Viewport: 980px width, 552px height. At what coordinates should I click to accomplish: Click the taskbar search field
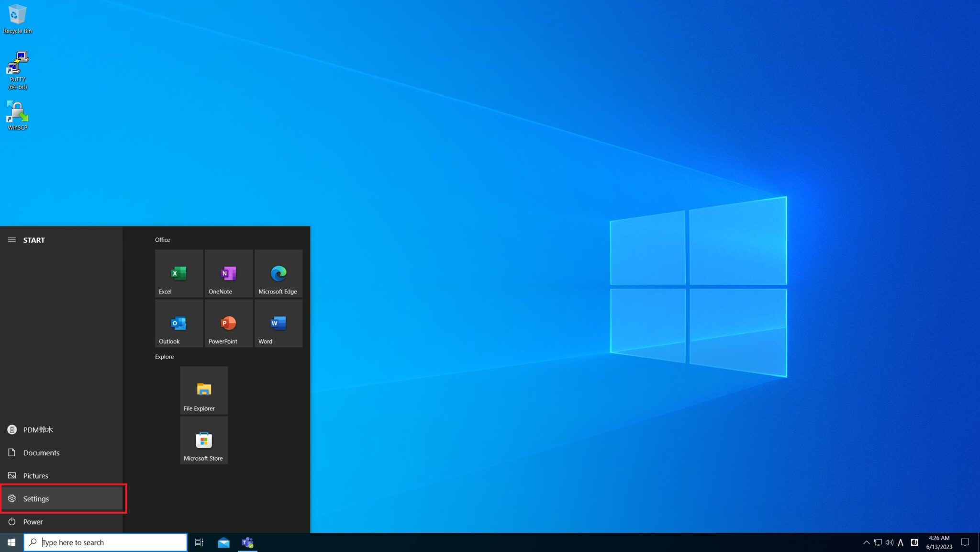coord(105,542)
